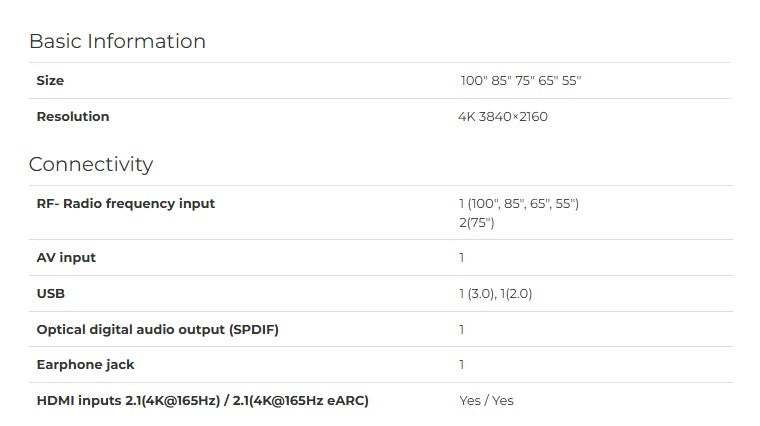
Task: Select the Size row label
Action: coord(50,80)
